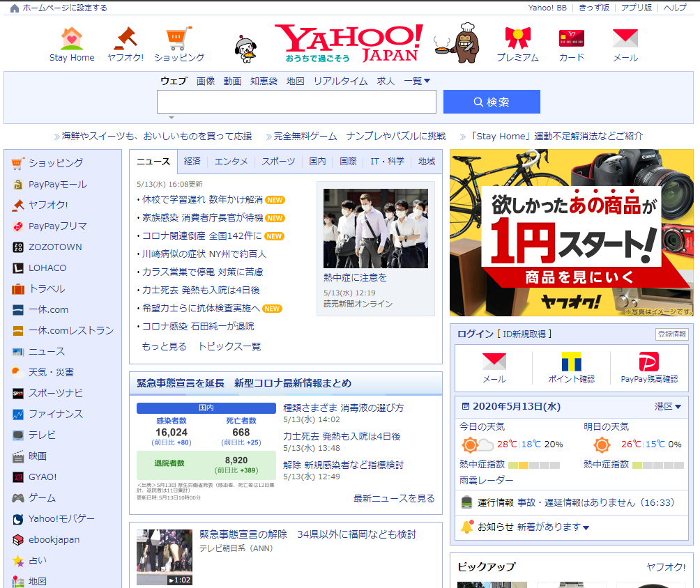The image size is (700, 588).
Task: Click the きっず版 header link
Action: (x=594, y=8)
